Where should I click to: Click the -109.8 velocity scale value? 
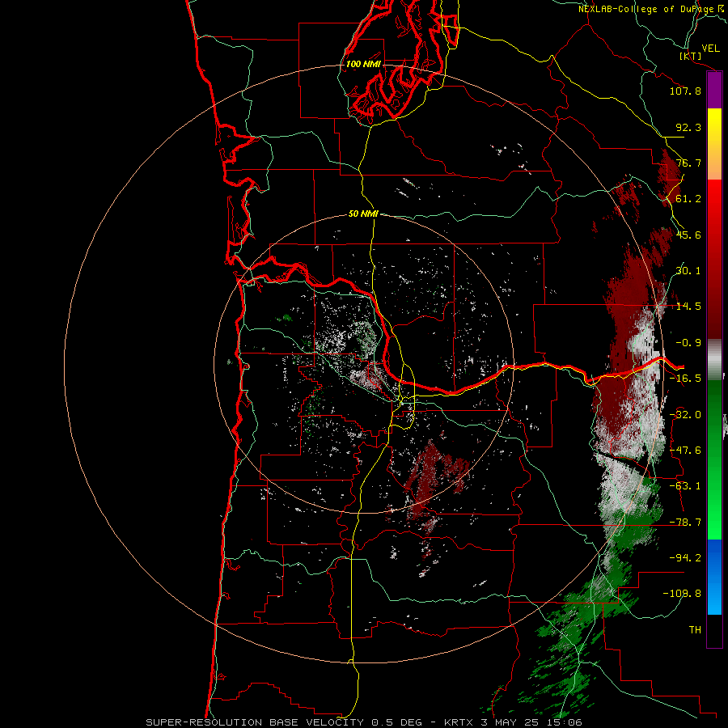(x=682, y=594)
